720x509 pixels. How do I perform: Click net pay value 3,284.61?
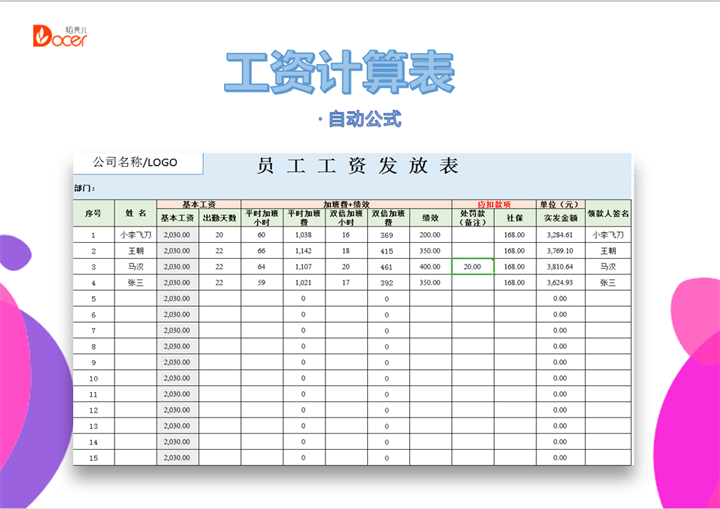coord(560,235)
